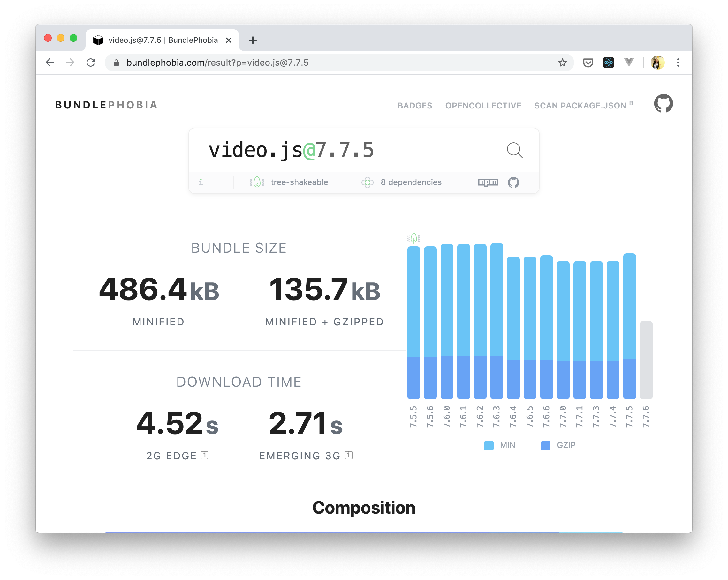Screen dimensions: 728x580
Task: Click the 486.4 kB minified value
Action: 159,289
